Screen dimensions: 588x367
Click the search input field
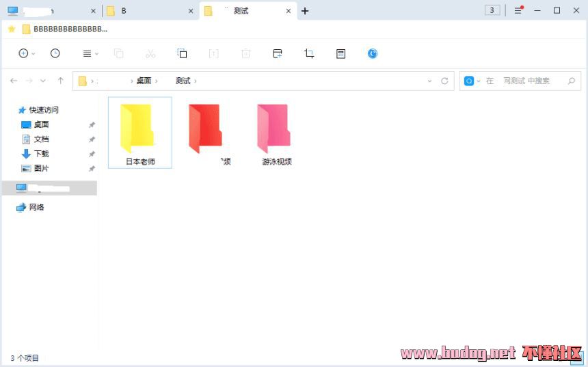tap(526, 81)
